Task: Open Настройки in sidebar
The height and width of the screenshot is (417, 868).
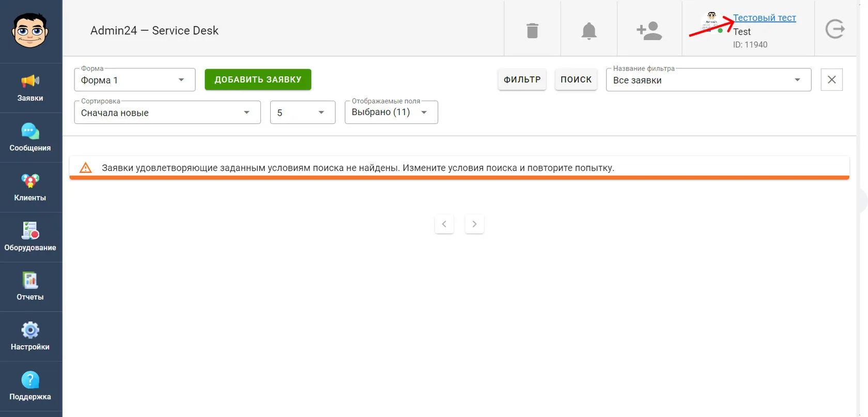Action: (x=30, y=336)
